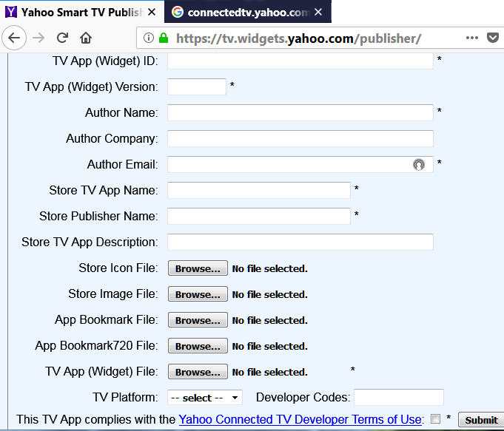Click the Developer Codes input field
Screen dimensions: 504x431
click(x=398, y=398)
